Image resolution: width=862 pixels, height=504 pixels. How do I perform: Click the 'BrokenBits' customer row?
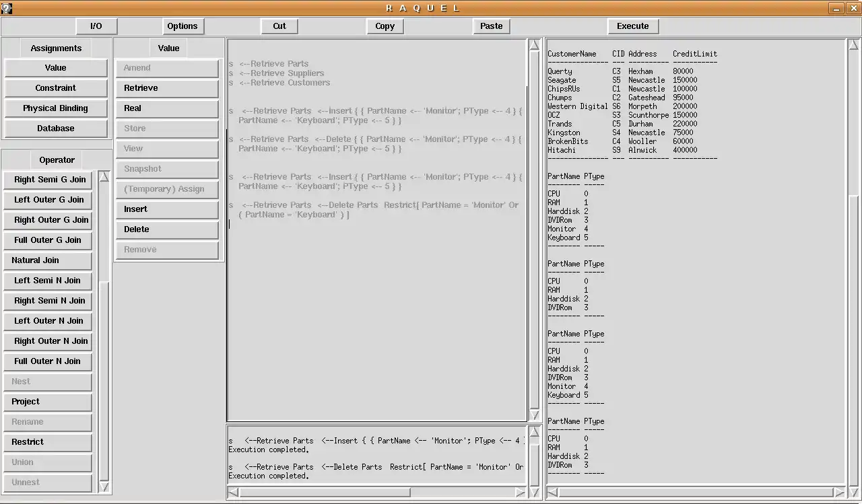click(x=621, y=141)
